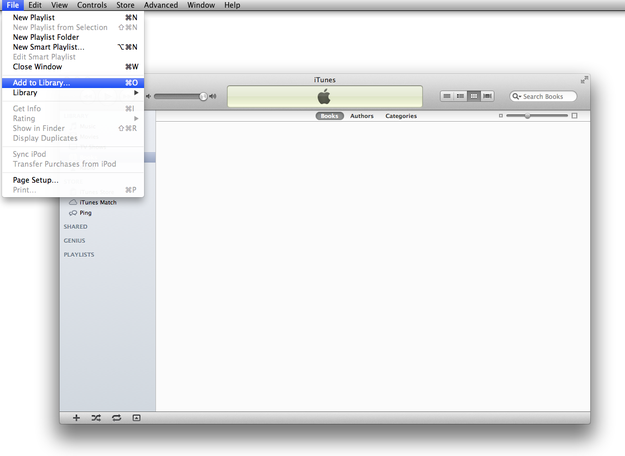Screen dimensions: 625x456
Task: Show artwork viewer button in bottom bar
Action: pos(136,418)
